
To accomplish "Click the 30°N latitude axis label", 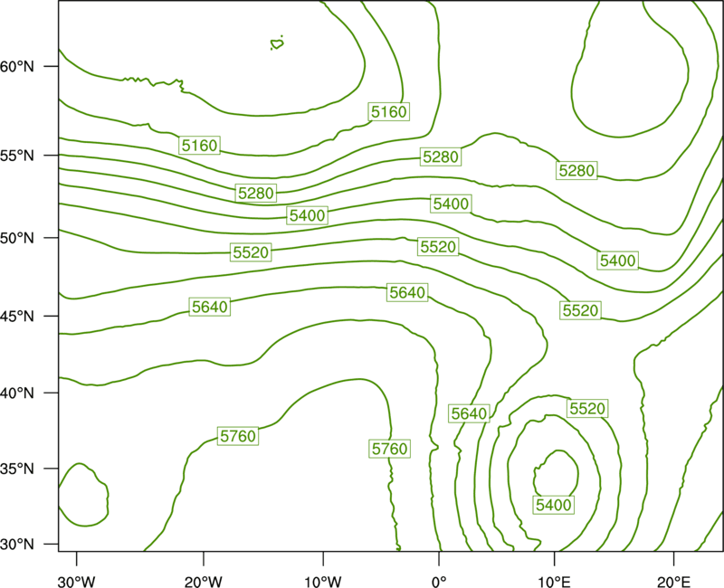I will point(17,545).
